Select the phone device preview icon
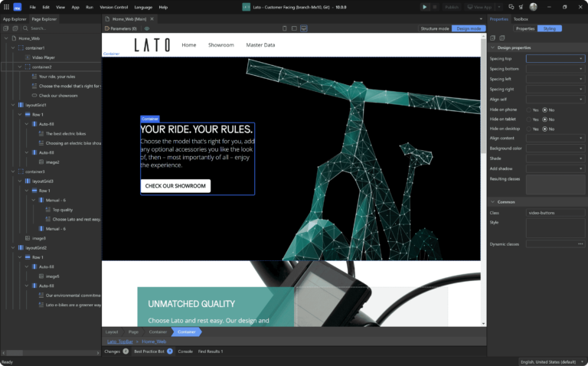 point(283,28)
